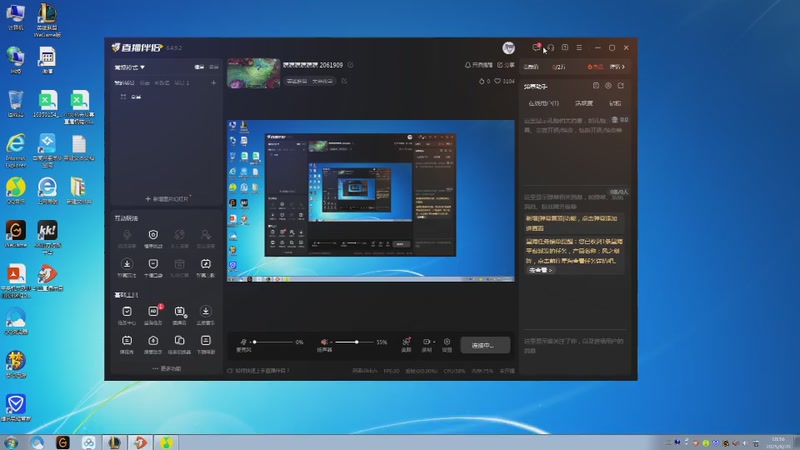Image resolution: width=800 pixels, height=450 pixels.
Task: Start recording with the 录制 camera icon
Action: (x=426, y=344)
